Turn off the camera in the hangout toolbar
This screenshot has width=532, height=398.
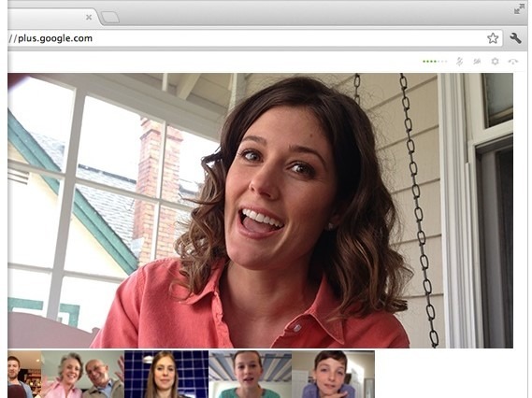pos(477,62)
